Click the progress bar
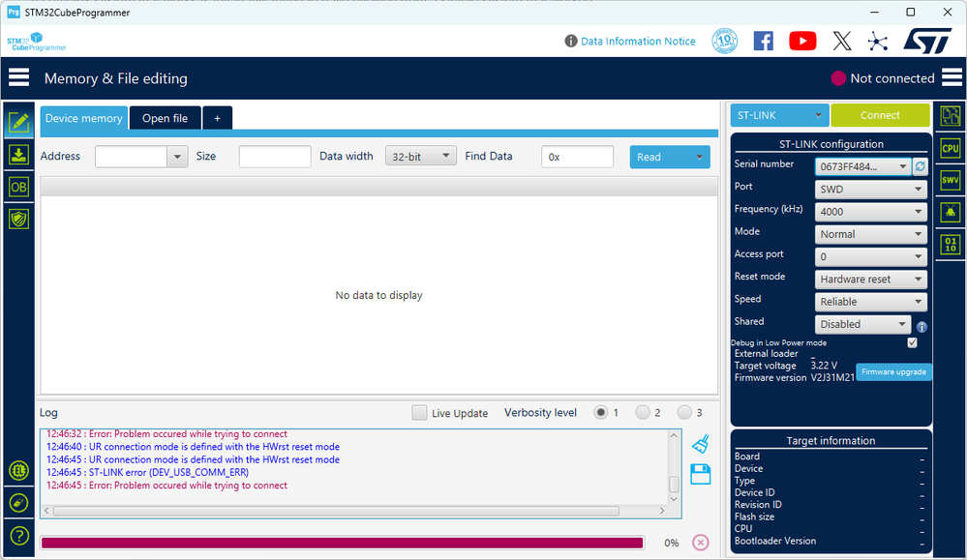Viewport: 967px width, 560px height. [343, 543]
